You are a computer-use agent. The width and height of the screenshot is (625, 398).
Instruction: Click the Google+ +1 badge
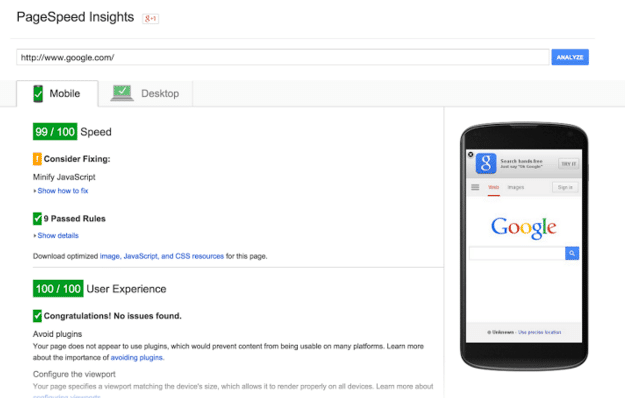150,18
